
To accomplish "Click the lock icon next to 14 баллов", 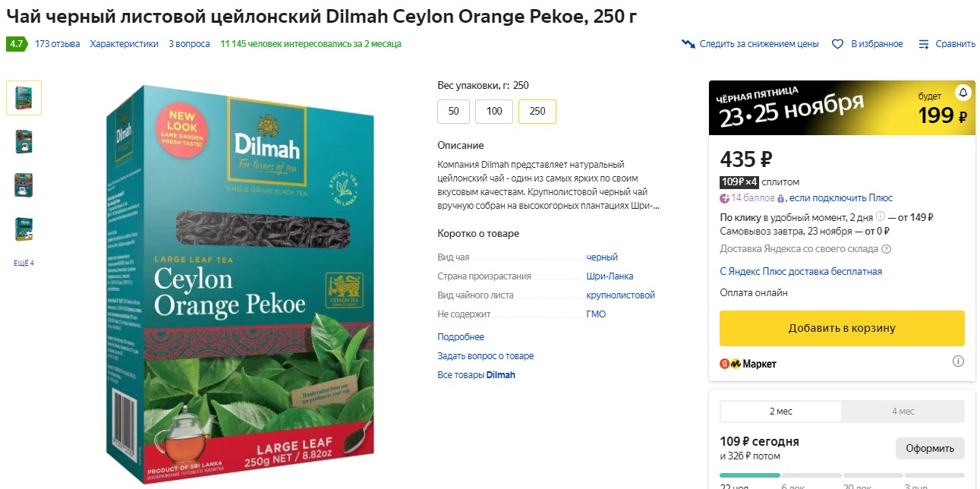I will click(x=780, y=198).
